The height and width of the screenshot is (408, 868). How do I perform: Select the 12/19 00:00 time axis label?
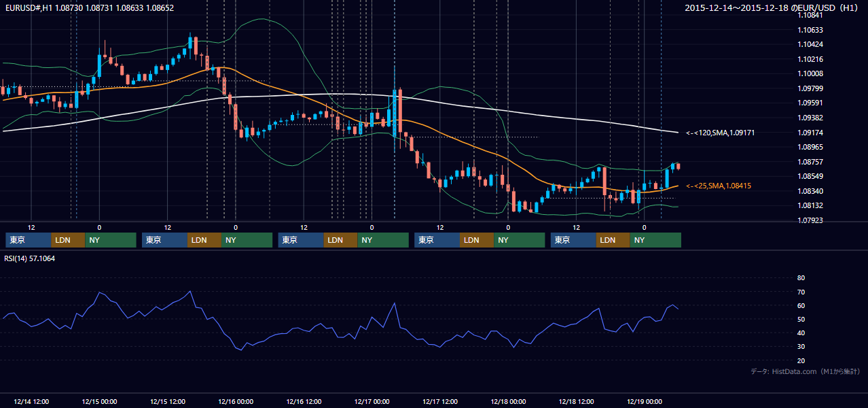[x=645, y=401]
